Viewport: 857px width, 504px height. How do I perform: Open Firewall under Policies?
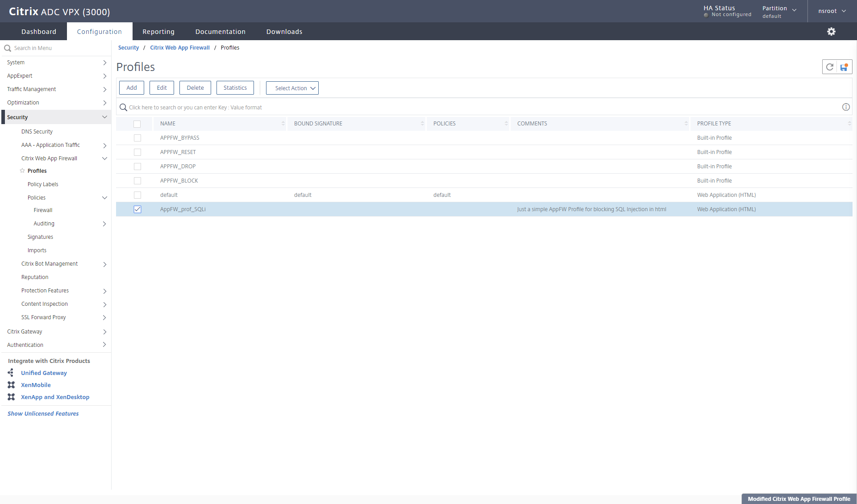[43, 210]
